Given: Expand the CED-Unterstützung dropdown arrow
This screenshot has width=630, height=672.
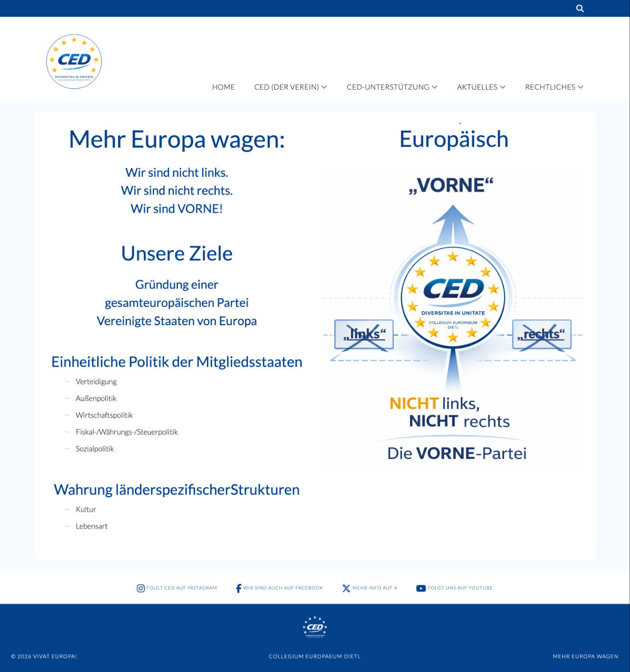Looking at the screenshot, I should tap(435, 87).
